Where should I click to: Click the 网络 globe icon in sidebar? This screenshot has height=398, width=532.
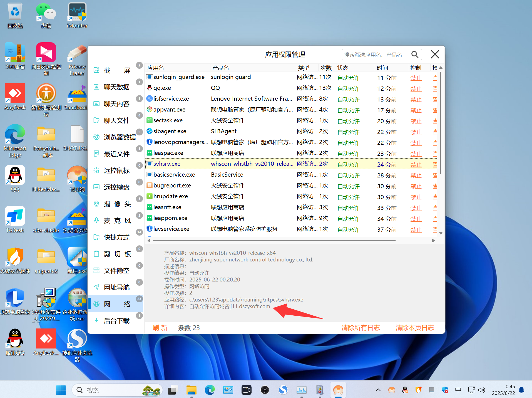click(x=96, y=304)
